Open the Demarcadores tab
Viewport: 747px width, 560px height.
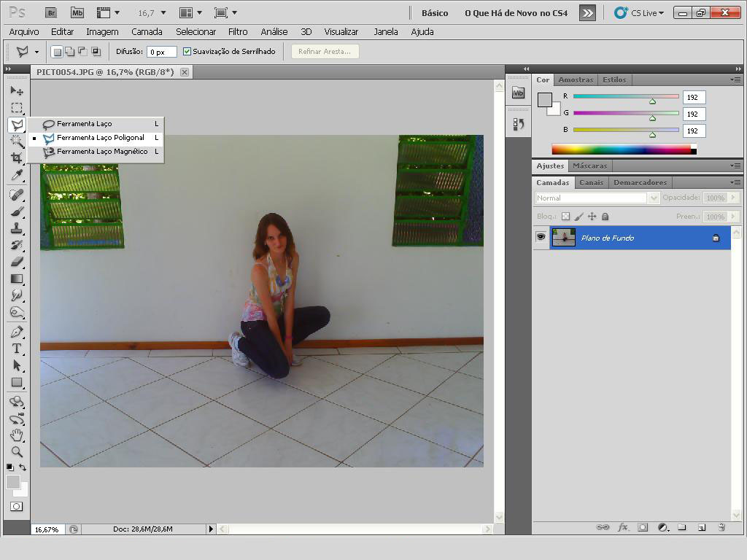point(640,182)
